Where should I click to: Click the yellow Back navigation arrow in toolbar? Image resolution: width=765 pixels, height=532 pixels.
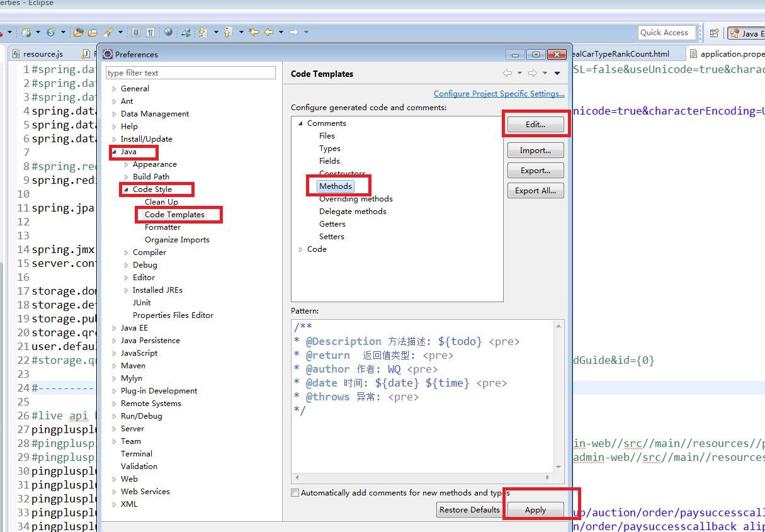point(269,32)
